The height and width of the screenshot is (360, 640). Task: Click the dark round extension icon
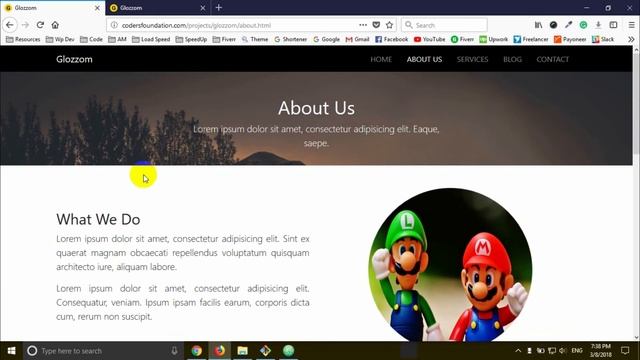(553, 25)
